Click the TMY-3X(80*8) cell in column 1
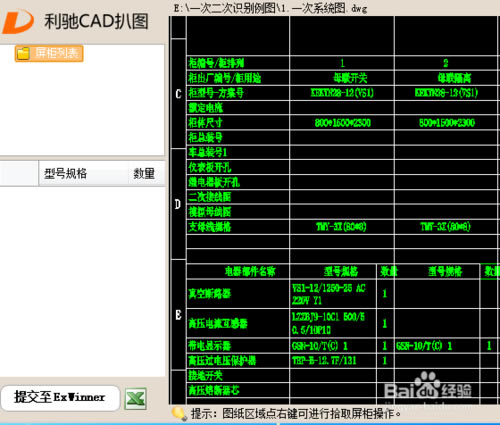This screenshot has height=425, width=500. (341, 227)
